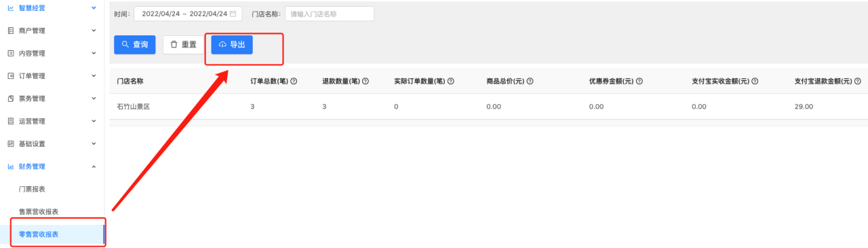
Task: Click the horizontal scrollbar below the table
Action: 488,122
